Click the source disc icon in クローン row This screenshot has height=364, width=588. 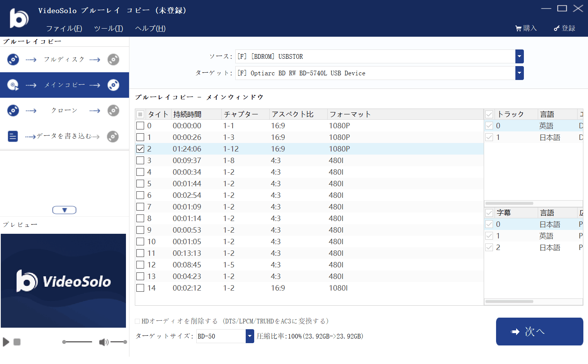pos(13,111)
